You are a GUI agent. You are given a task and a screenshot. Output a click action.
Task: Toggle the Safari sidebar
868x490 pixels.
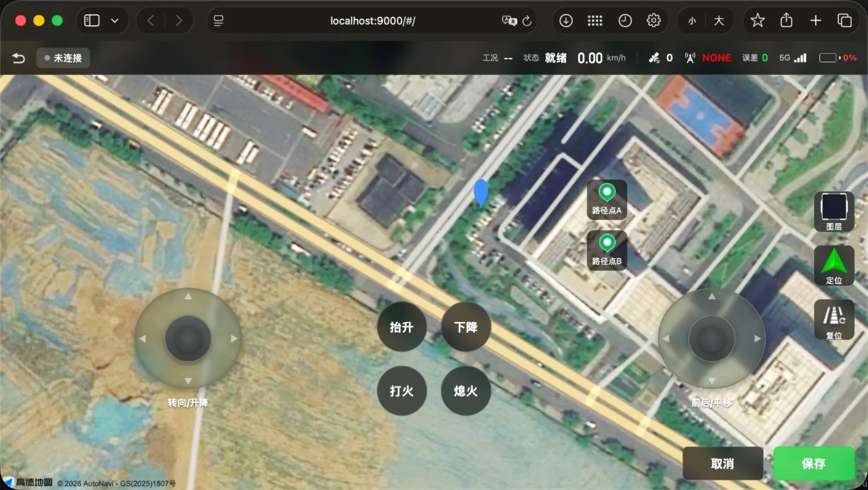pos(92,20)
